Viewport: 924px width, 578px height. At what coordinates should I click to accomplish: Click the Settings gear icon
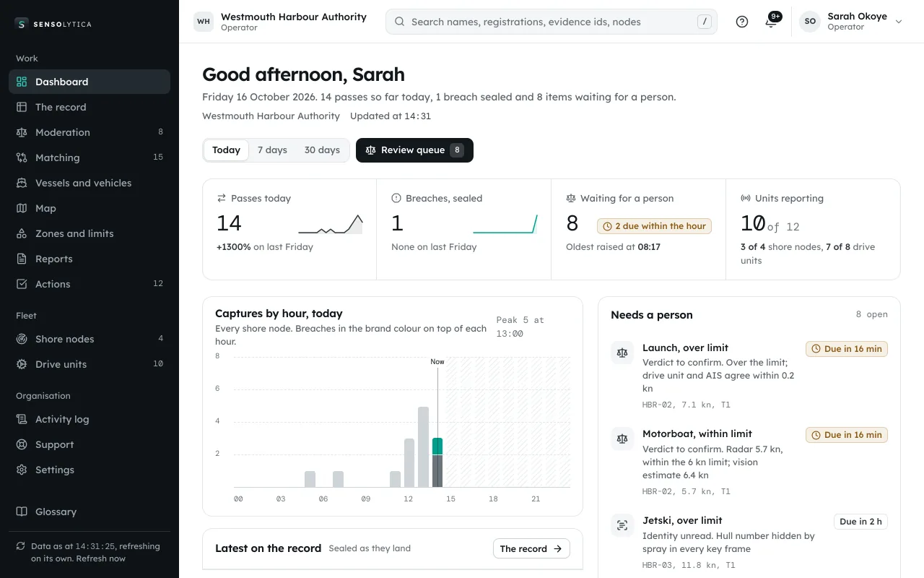[x=22, y=470]
